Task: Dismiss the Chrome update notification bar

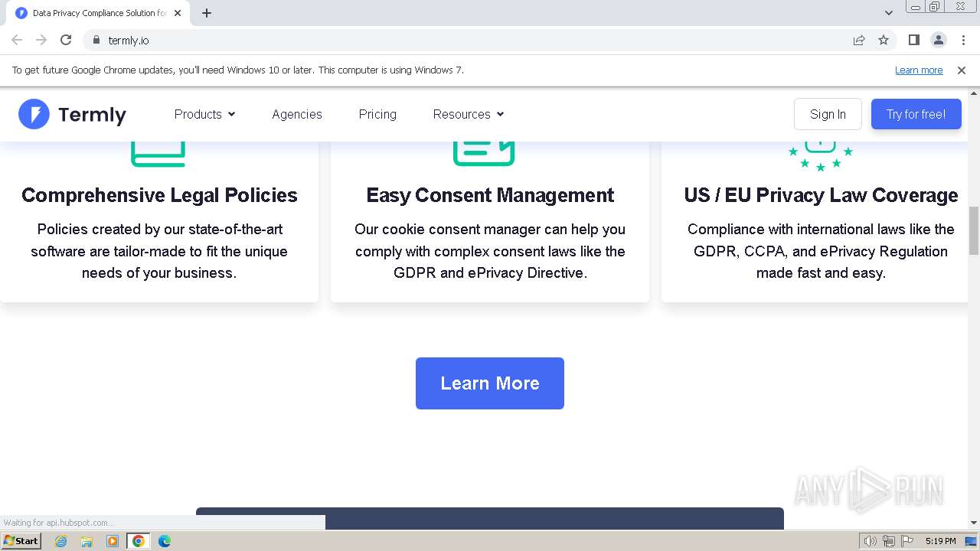Action: (x=962, y=70)
